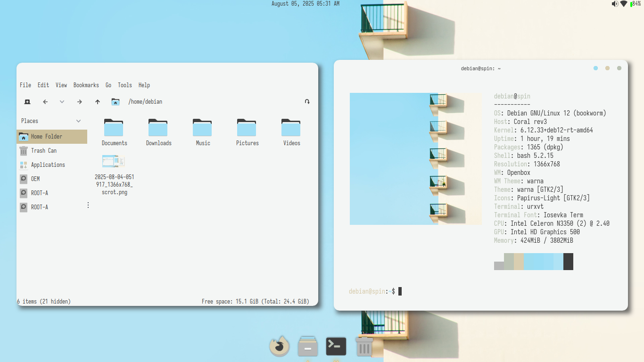The image size is (644, 362).
Task: Click the small gray leftmost palette block
Action: pos(499,266)
